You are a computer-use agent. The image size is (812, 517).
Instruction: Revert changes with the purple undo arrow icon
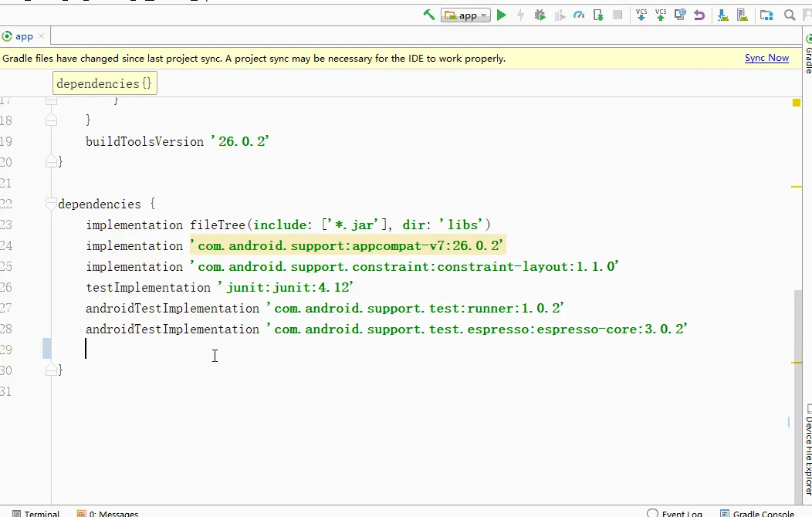point(699,14)
